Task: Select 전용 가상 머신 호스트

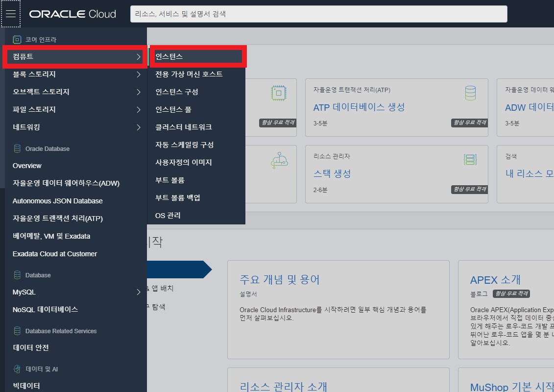Action: point(189,74)
